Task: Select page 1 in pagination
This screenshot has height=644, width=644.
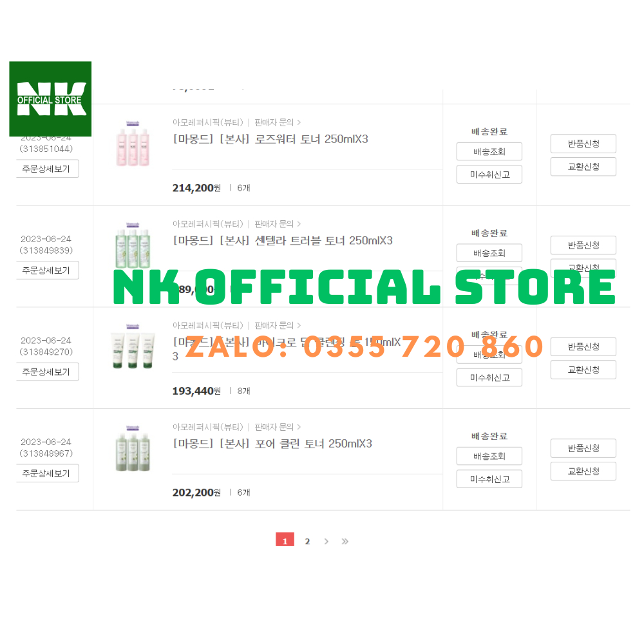Action: [285, 540]
